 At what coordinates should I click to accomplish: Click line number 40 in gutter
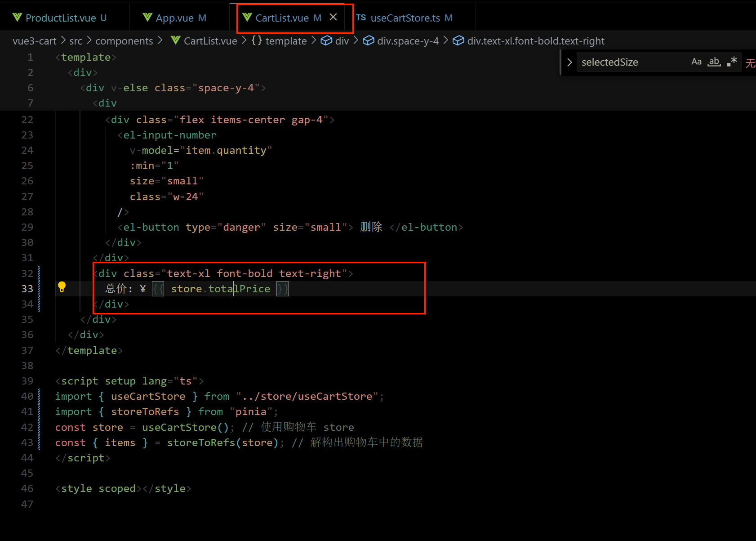point(27,396)
